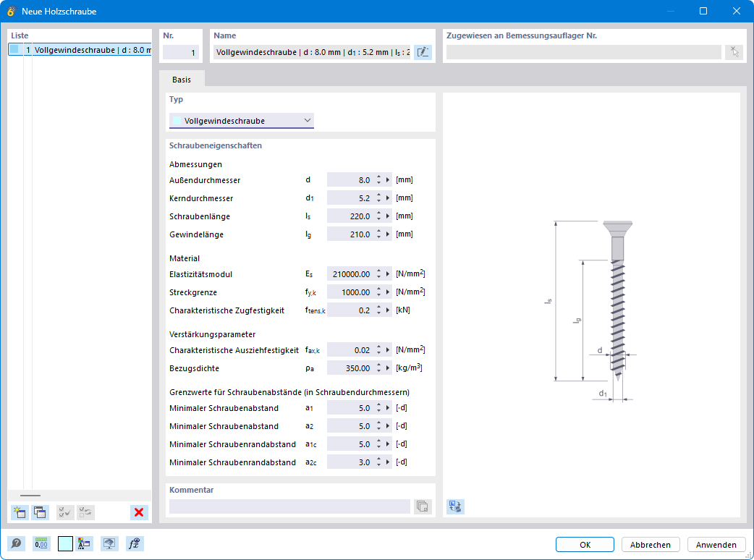Click the Name input field
754x560 pixels.
point(312,52)
